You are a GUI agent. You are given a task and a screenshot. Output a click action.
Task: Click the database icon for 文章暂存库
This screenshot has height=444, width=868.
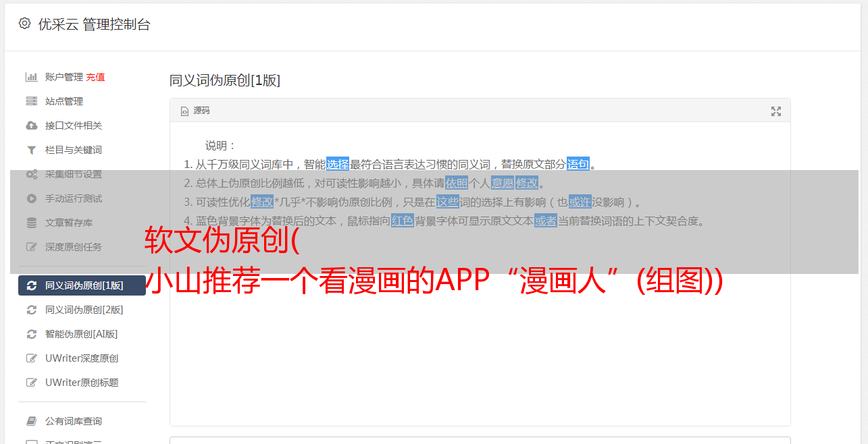click(31, 223)
